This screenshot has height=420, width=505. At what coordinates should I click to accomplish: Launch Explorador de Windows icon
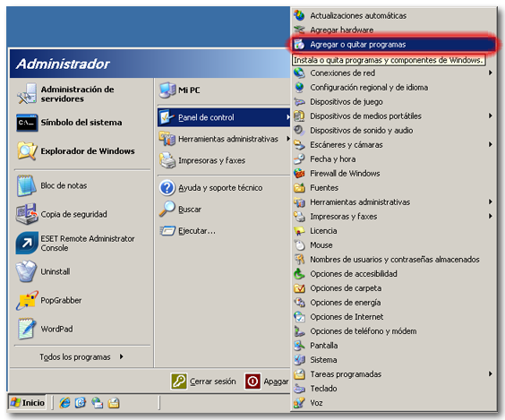click(x=27, y=150)
